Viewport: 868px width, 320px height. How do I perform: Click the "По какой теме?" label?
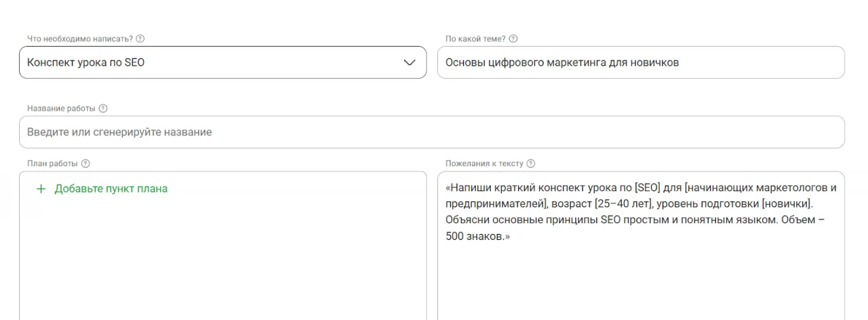tap(475, 39)
